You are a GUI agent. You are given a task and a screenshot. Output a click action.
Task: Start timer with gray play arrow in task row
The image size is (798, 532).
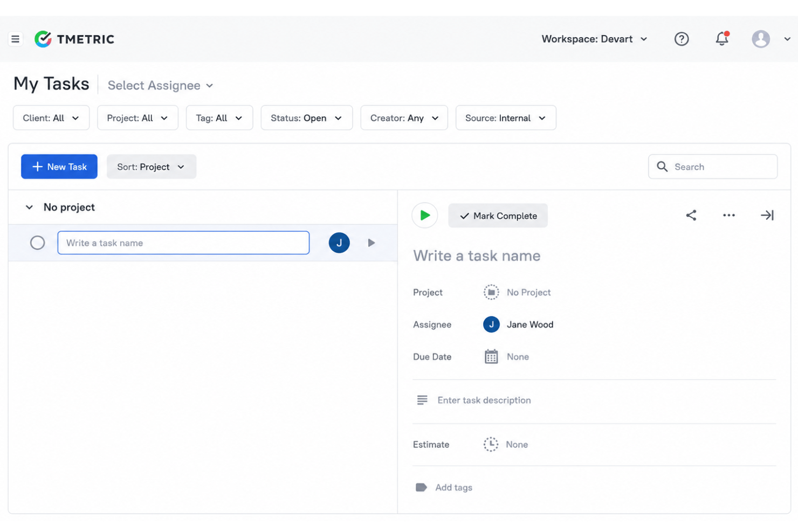click(372, 243)
